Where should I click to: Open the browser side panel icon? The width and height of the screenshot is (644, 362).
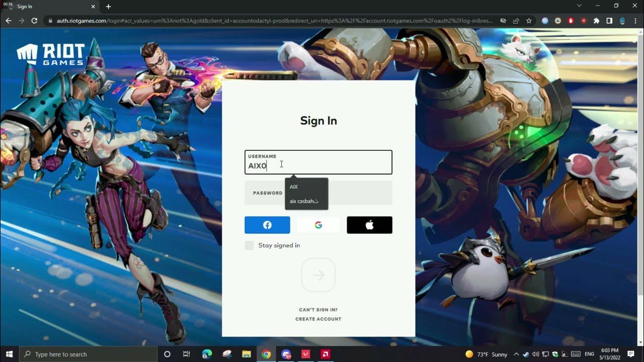609,21
